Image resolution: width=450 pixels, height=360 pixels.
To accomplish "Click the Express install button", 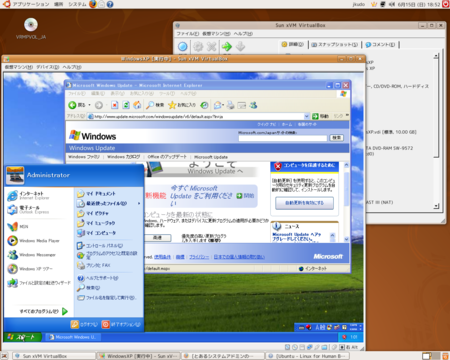I will 157,237.
